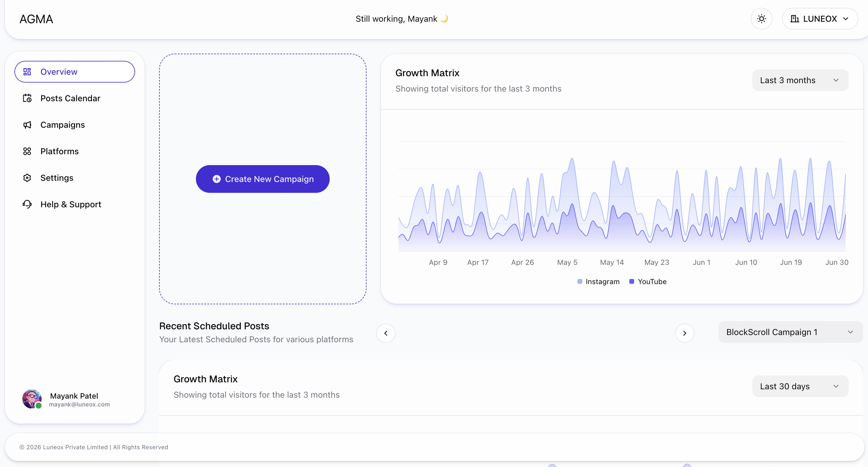Go to Posts Calendar

[75, 99]
